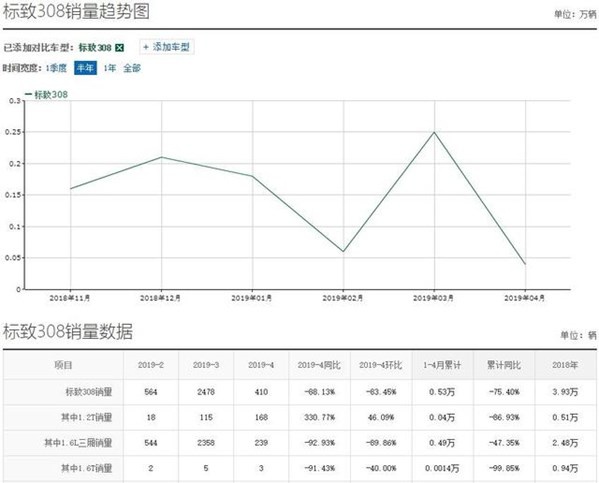Viewport: 599px width, 483px height.
Task: Click the 2019-2 column header
Action: pos(151,365)
